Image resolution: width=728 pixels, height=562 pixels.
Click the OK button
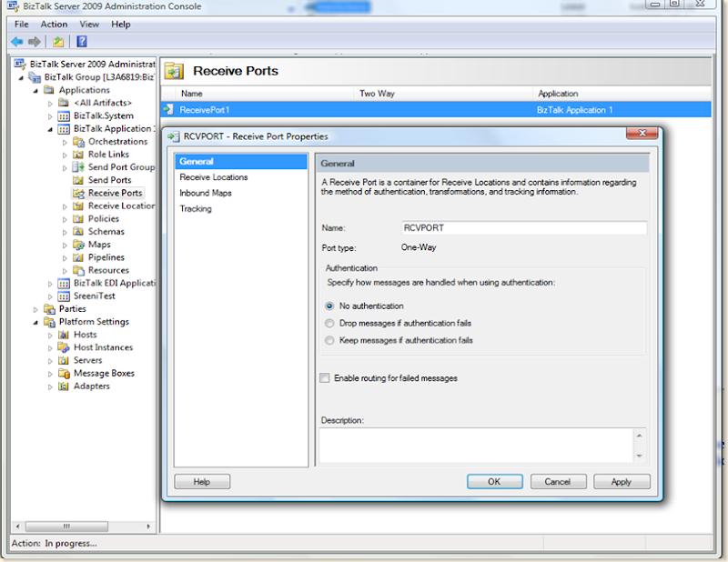pyautogui.click(x=494, y=482)
